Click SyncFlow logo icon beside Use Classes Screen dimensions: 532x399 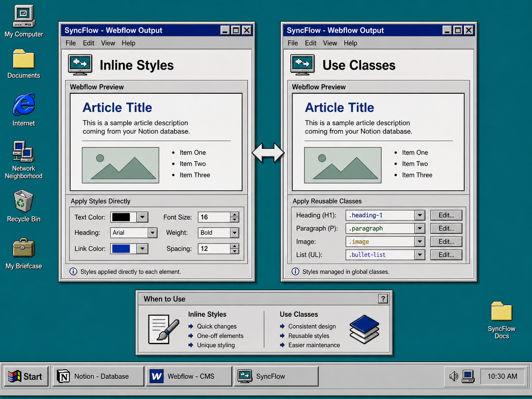302,65
